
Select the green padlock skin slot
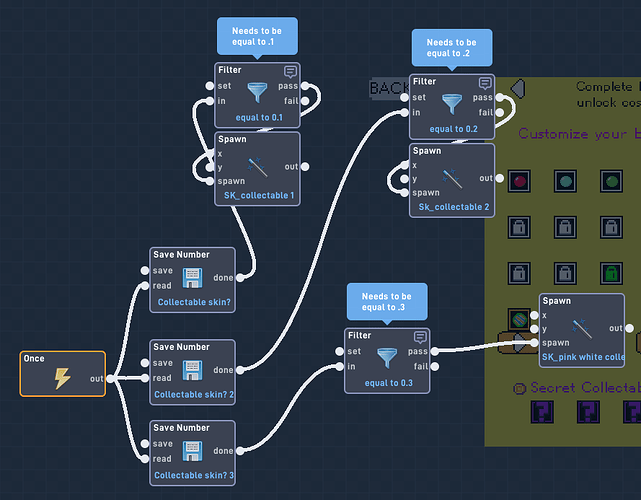pyautogui.click(x=612, y=273)
